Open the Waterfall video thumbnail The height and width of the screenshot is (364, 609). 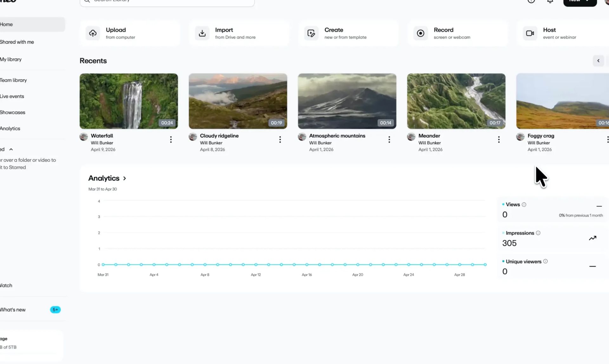pyautogui.click(x=129, y=101)
